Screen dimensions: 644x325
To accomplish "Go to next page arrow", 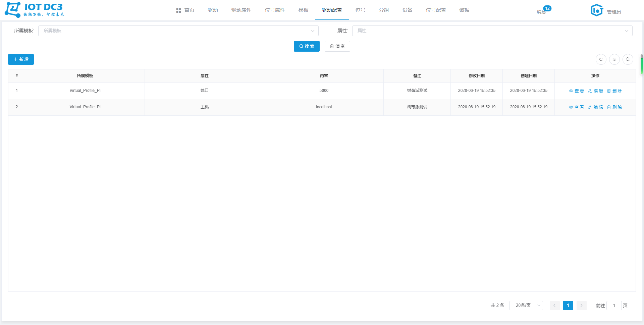I will point(581,306).
